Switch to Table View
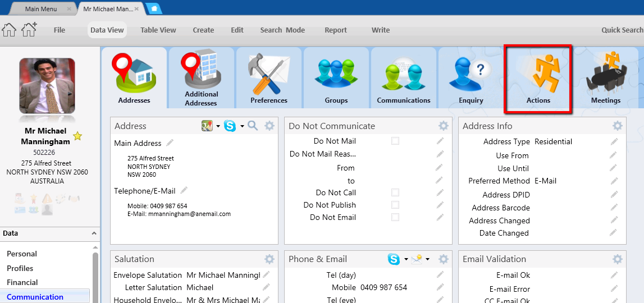The image size is (644, 303). 158,30
